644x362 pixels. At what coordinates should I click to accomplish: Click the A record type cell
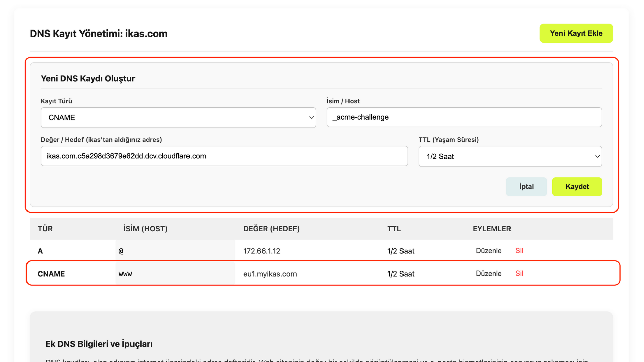pos(40,251)
